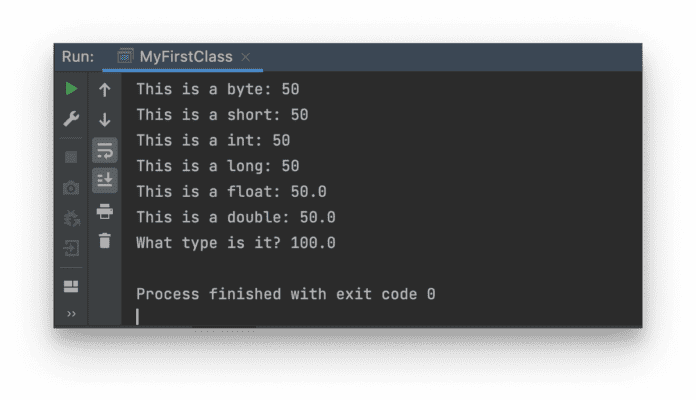Image resolution: width=696 pixels, height=400 pixels.
Task: Click the Run: panel label
Action: 78,57
